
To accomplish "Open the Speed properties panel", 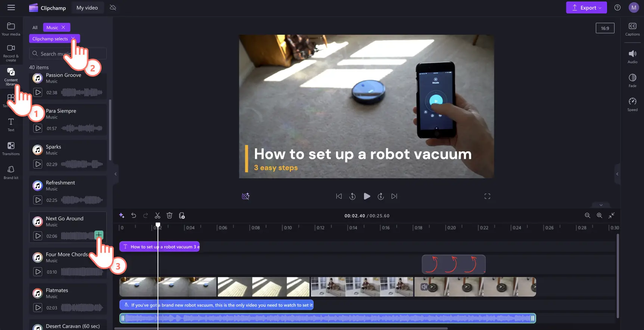I will (x=632, y=105).
